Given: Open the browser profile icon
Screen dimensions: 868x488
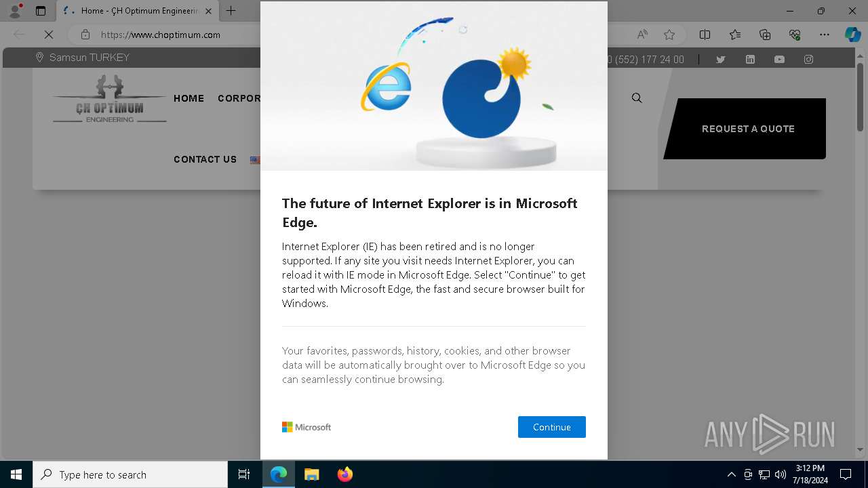Looking at the screenshot, I should (x=15, y=11).
